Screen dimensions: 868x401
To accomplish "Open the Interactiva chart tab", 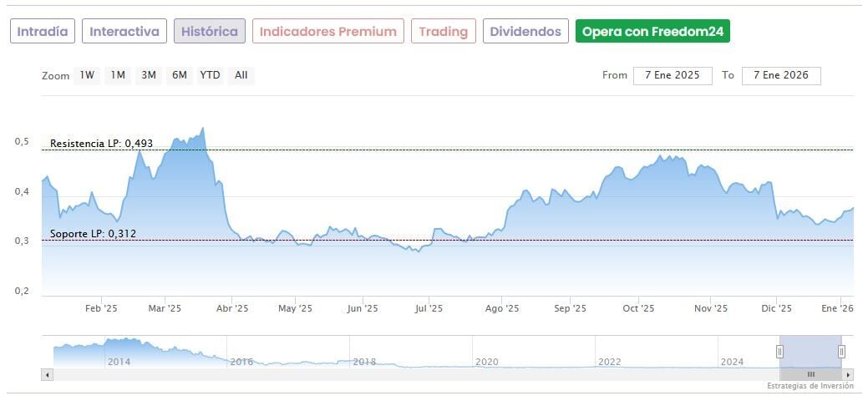I will (124, 32).
